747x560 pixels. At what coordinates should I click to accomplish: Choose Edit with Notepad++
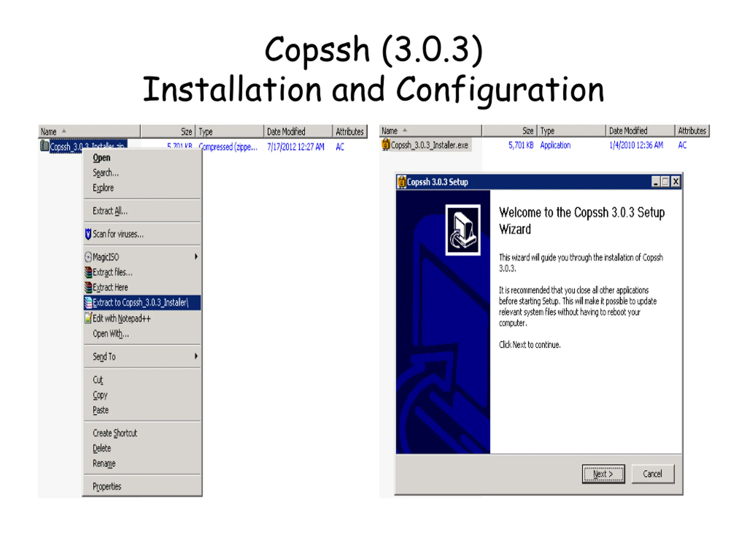coord(142,318)
